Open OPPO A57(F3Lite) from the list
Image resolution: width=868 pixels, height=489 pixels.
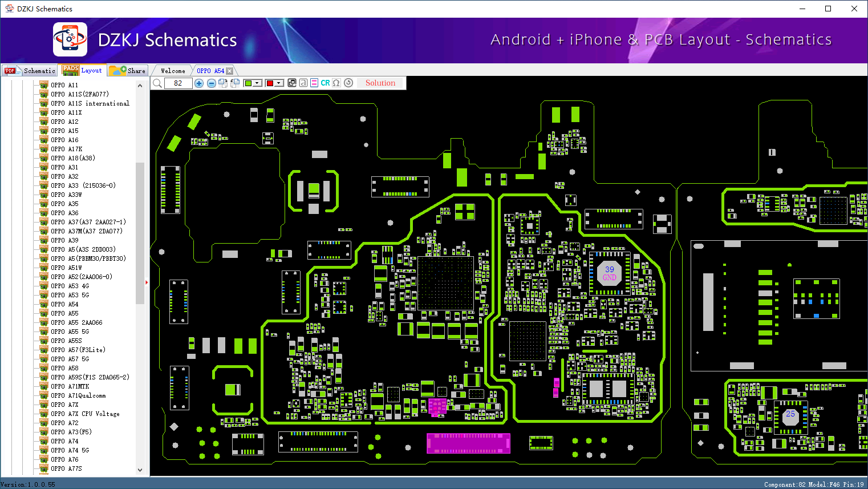[x=78, y=350]
